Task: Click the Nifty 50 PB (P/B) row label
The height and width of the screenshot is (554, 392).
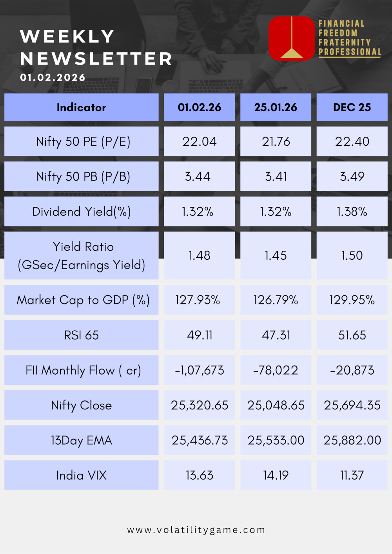Action: pyautogui.click(x=83, y=177)
